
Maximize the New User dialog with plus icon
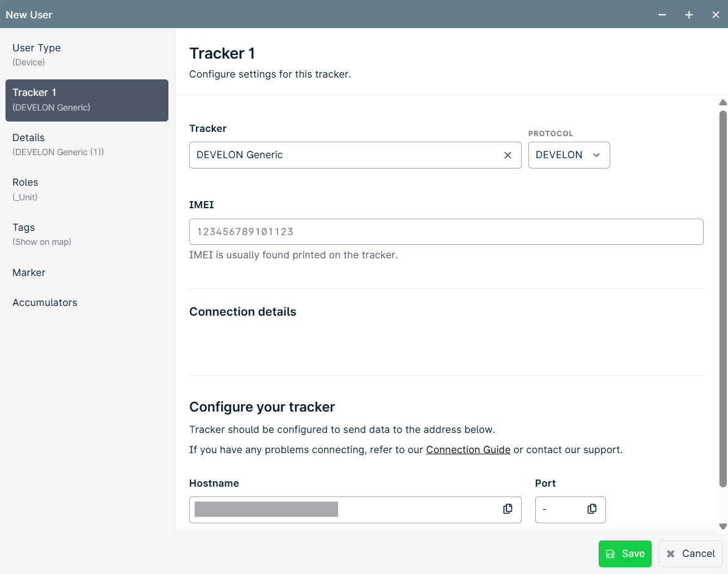tap(689, 15)
